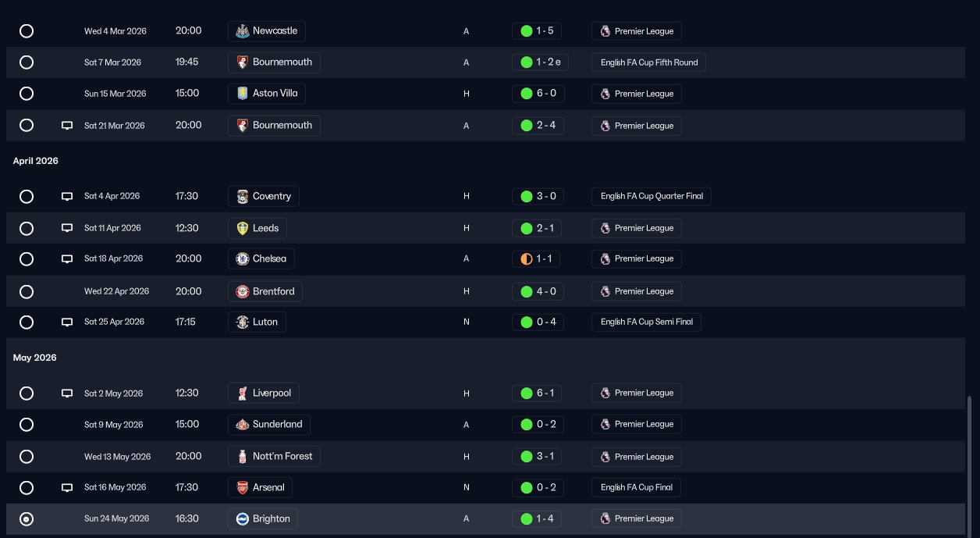This screenshot has height=538, width=980.
Task: Open the 6 - 1 Liverpool result
Action: (537, 393)
